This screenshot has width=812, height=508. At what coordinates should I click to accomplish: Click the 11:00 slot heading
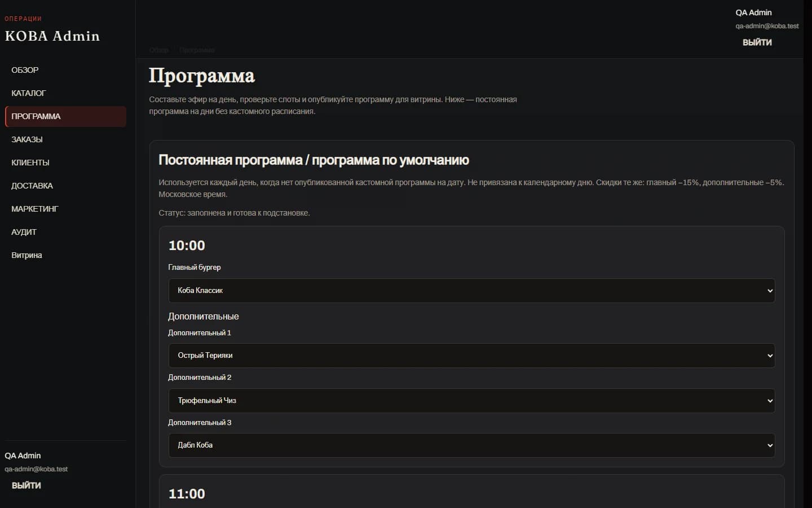click(187, 494)
